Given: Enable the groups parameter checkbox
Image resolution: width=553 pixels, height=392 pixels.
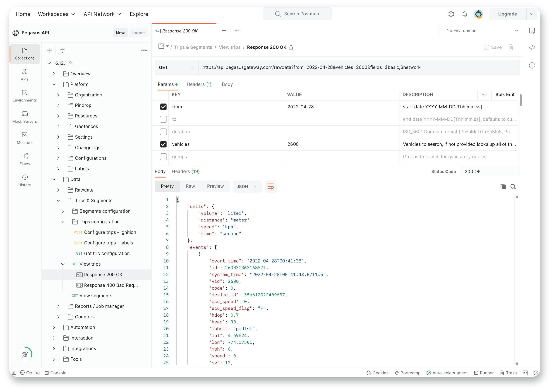Looking at the screenshot, I should click(x=163, y=157).
